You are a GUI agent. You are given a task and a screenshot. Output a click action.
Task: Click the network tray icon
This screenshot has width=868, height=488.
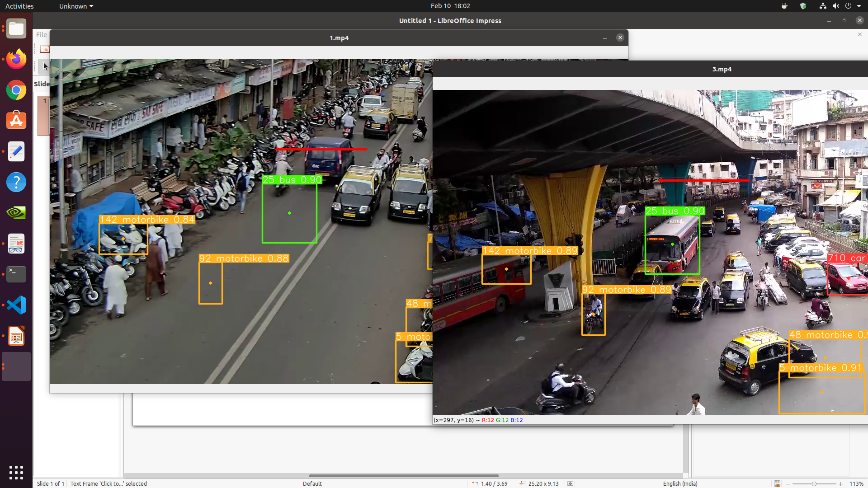click(822, 6)
